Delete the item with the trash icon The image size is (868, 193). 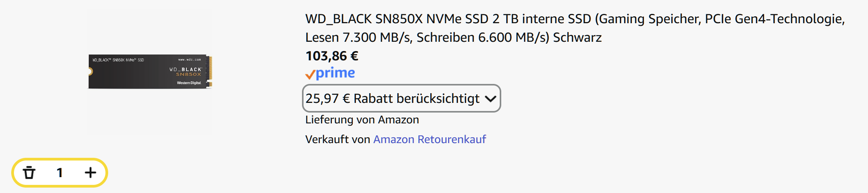29,173
